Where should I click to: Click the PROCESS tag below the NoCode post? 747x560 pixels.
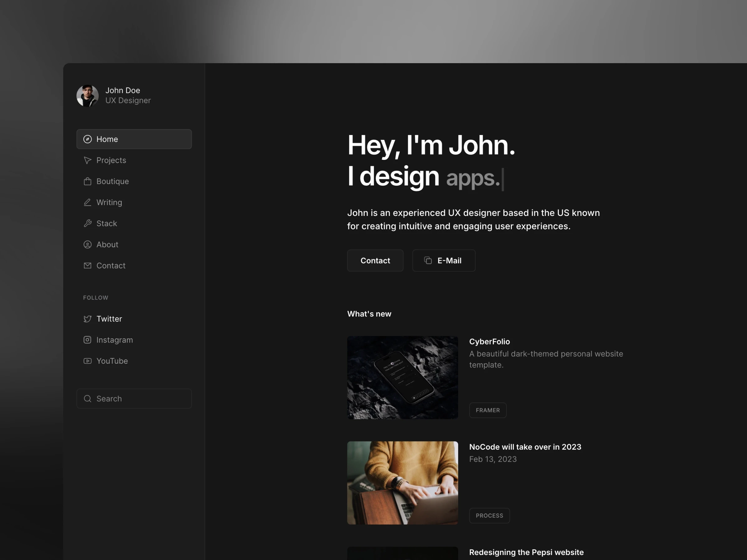(489, 516)
